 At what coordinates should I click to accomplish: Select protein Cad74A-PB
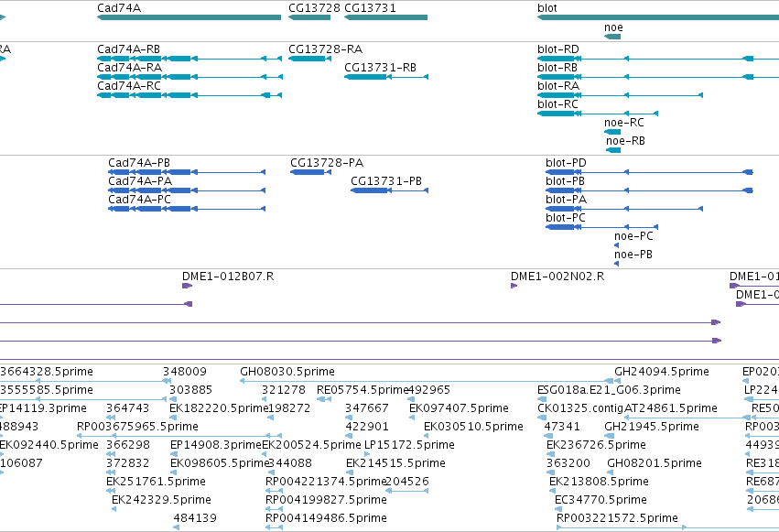click(139, 163)
